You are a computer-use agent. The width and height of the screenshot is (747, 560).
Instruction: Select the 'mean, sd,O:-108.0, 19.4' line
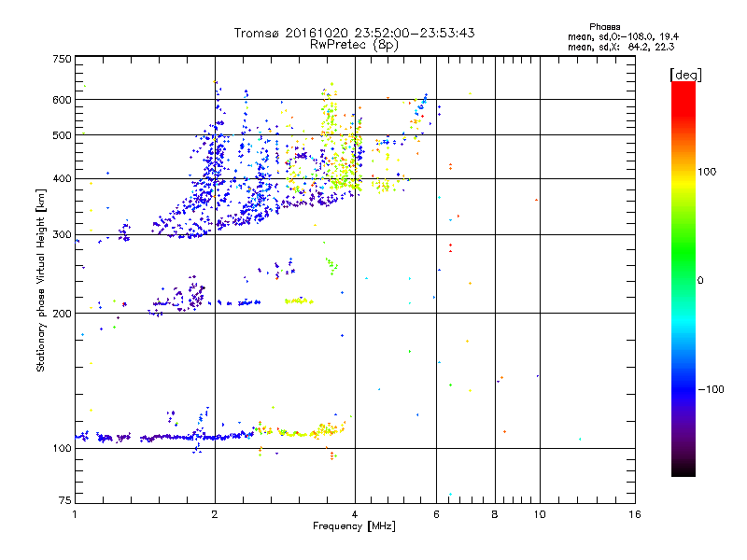pos(623,36)
